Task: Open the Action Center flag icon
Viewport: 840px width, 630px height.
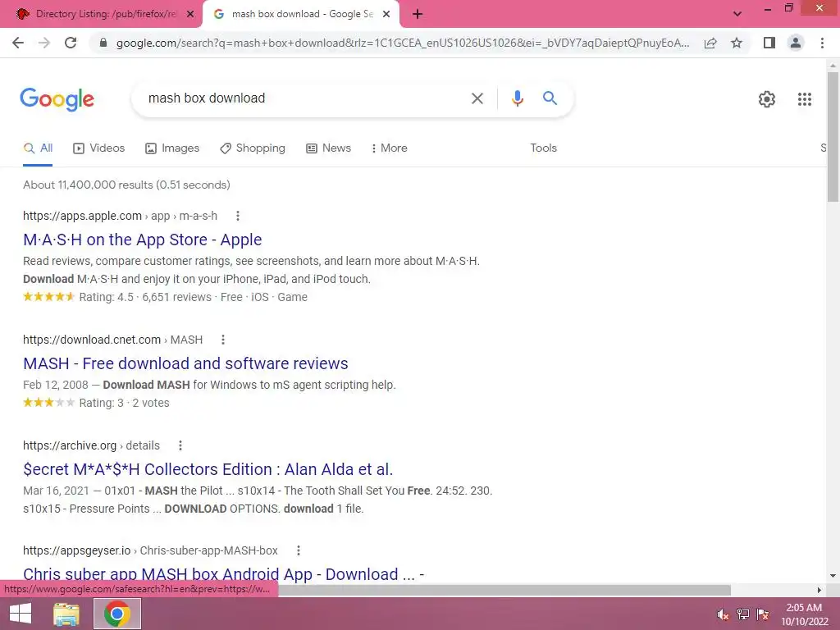Action: coord(763,614)
